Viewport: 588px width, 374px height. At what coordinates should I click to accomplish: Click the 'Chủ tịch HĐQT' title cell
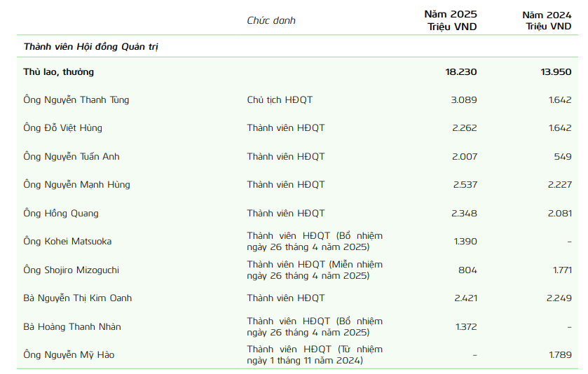280,99
